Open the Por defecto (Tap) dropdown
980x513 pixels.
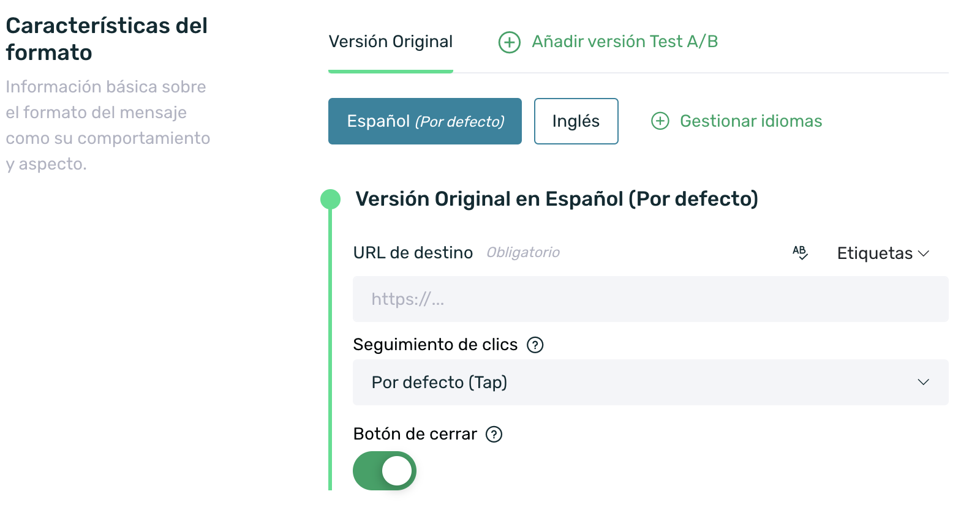pos(650,382)
